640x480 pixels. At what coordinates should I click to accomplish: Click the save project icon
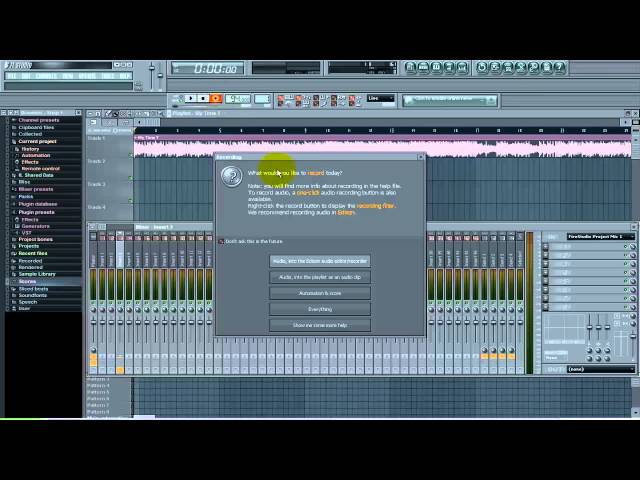click(495, 67)
